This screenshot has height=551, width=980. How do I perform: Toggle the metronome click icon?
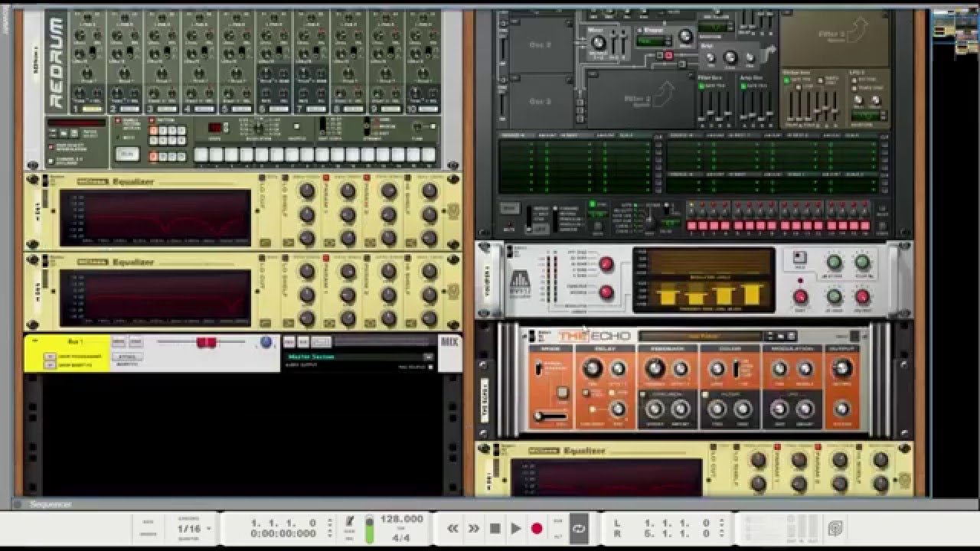[x=349, y=520]
